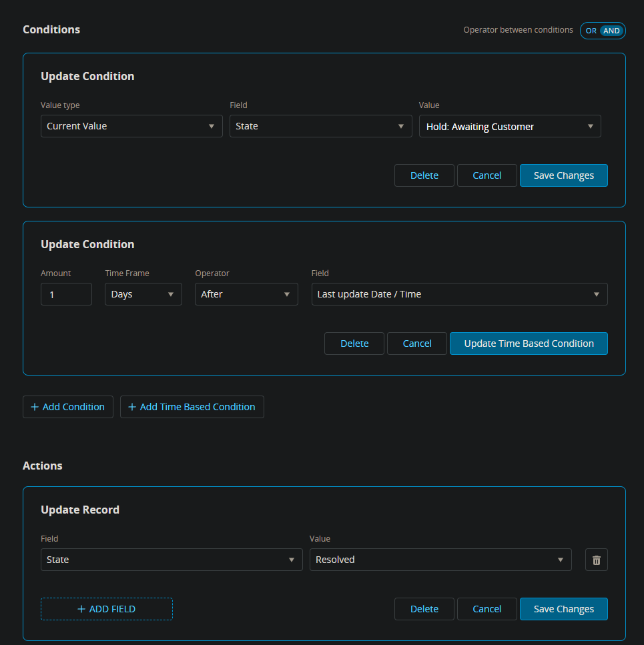Cancel the time based condition edit
The width and height of the screenshot is (644, 645).
click(x=417, y=344)
